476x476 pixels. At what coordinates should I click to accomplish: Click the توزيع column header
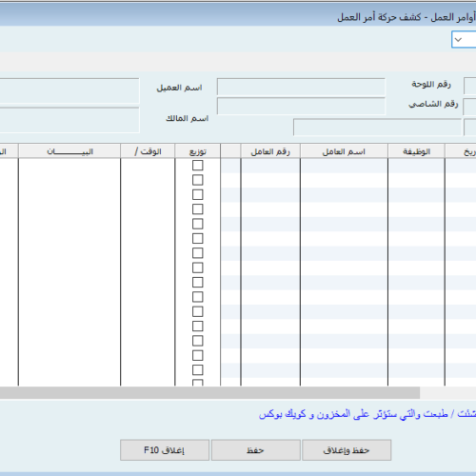pos(198,151)
